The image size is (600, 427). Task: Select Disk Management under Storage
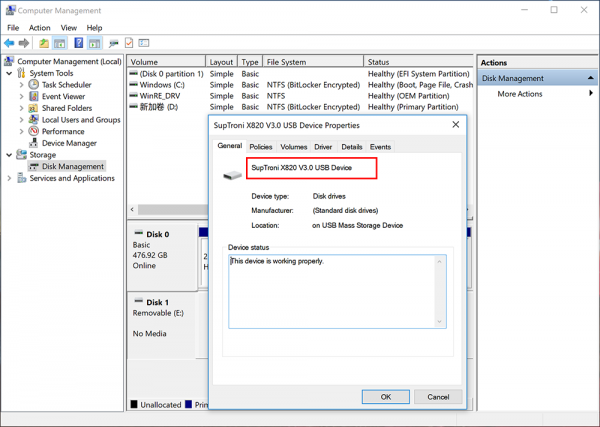click(73, 166)
